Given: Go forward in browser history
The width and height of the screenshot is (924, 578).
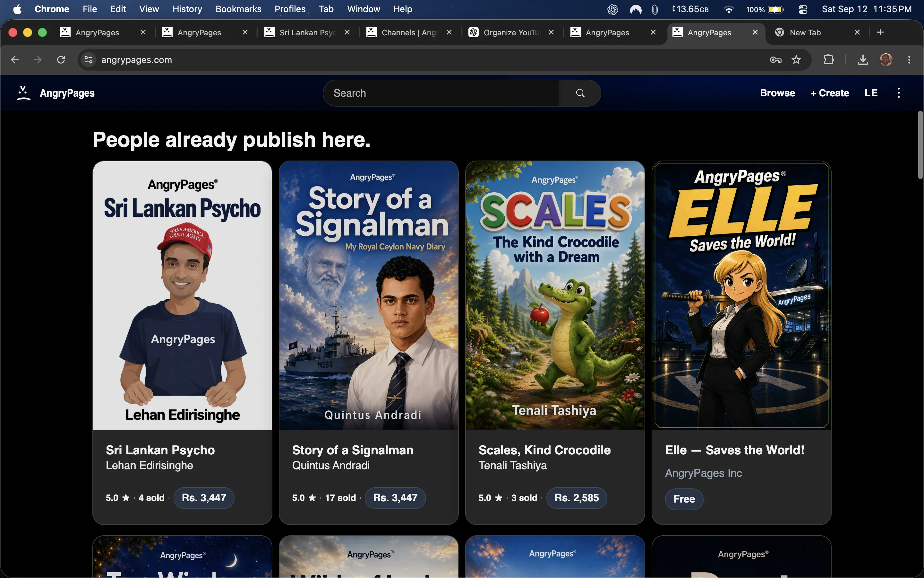Looking at the screenshot, I should [38, 60].
